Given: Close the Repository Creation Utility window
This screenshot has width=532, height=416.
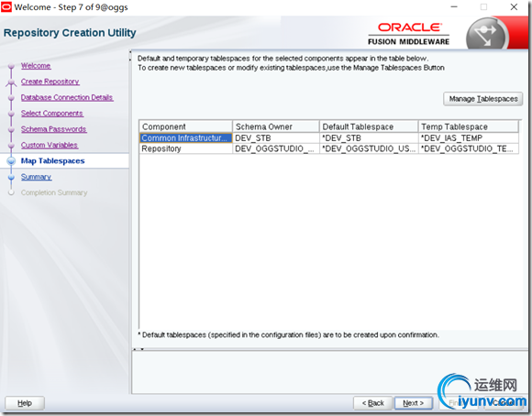Looking at the screenshot, I should pyautogui.click(x=514, y=6).
